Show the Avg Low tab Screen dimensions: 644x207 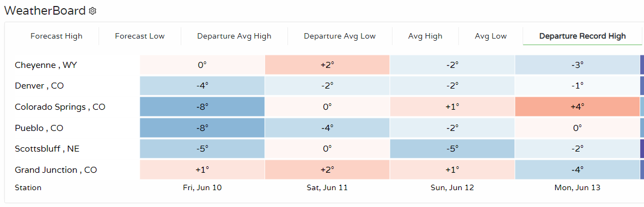point(490,36)
